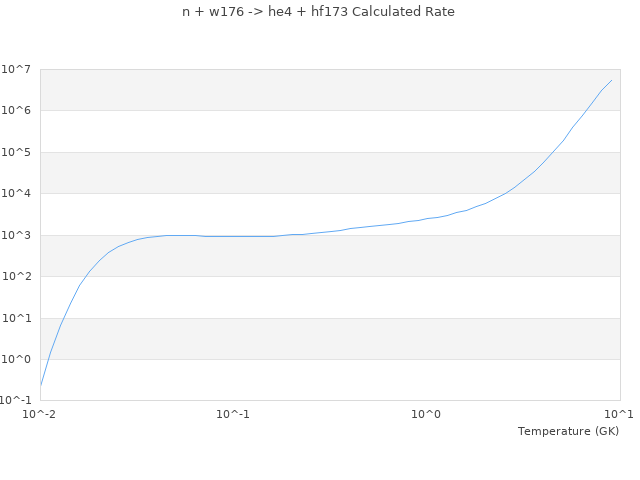640x480 pixels.
Task: Click the upper-right end of the blue curve
Action: point(611,81)
